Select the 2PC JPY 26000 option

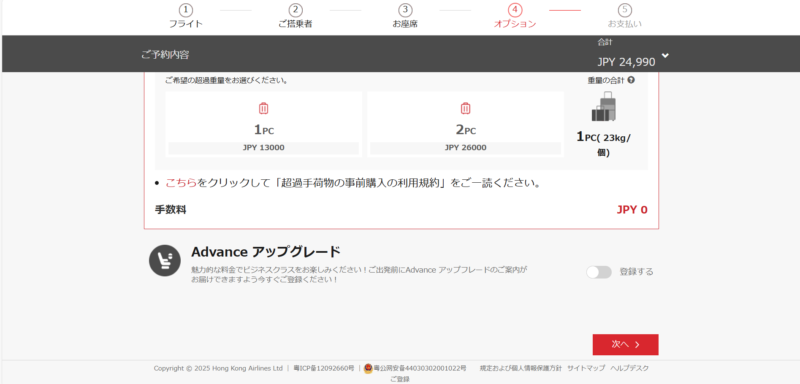click(x=465, y=124)
